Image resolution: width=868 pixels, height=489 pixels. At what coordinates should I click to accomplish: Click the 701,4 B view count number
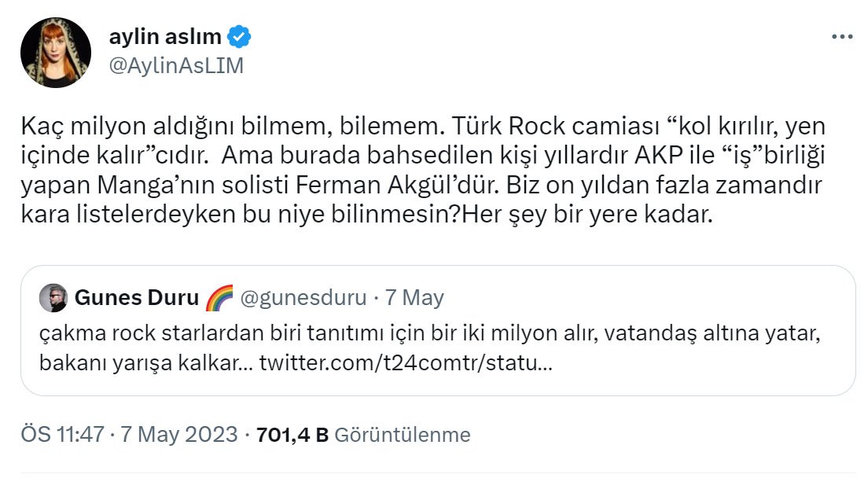pyautogui.click(x=292, y=434)
